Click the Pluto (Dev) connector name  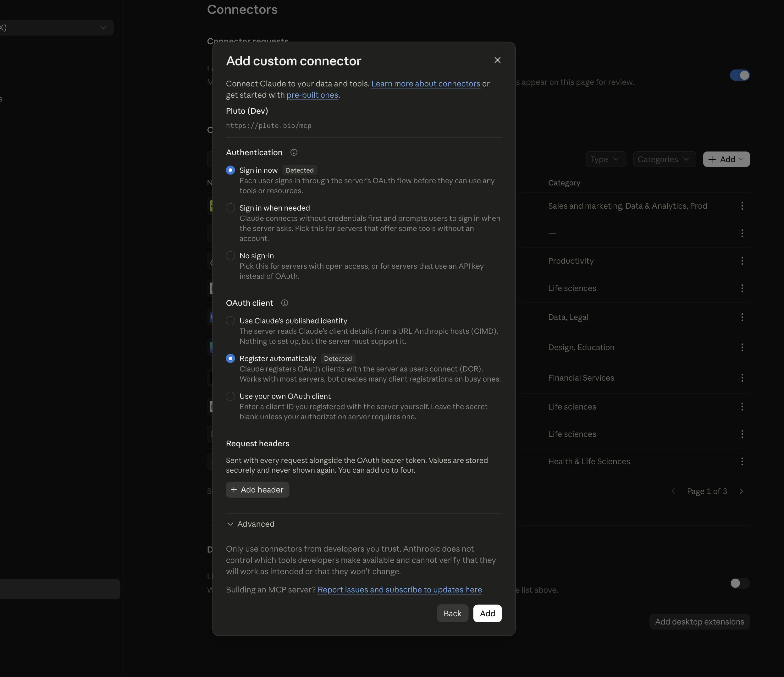[247, 111]
